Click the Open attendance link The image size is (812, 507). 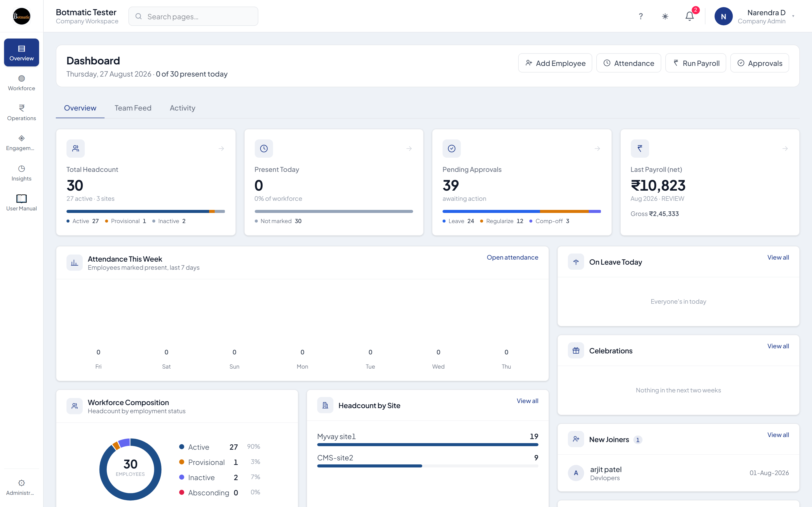point(512,257)
